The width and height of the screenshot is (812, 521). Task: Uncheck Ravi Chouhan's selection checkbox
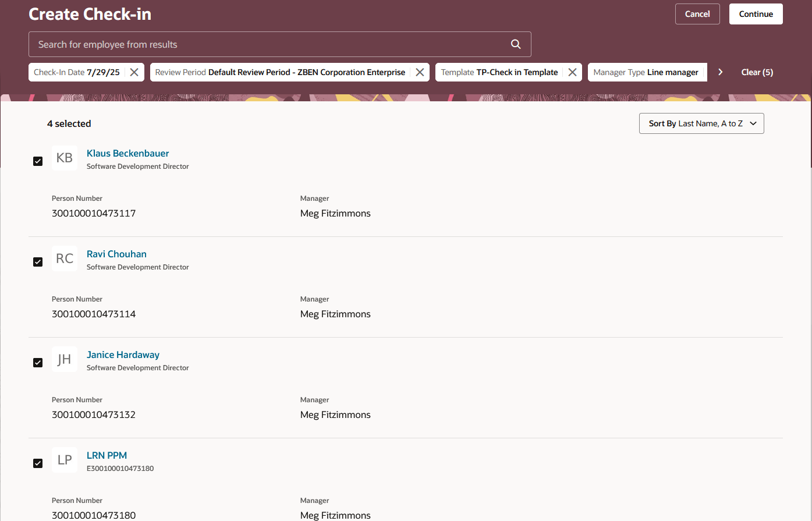click(38, 262)
